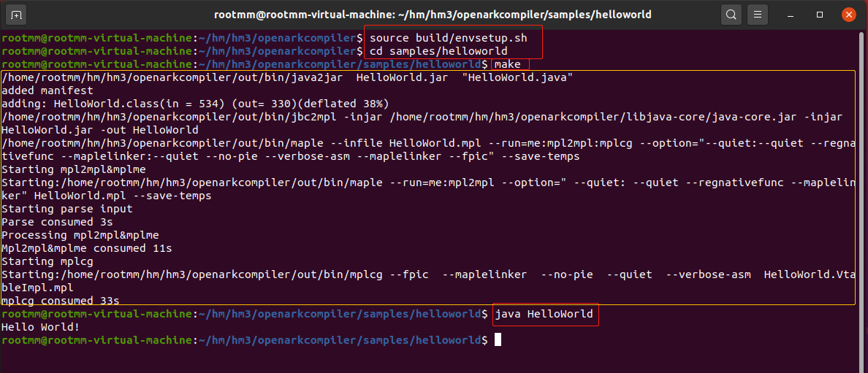
Task: Click the 'Processing mpl2mpl&mplme' line
Action: pyautogui.click(x=80, y=236)
